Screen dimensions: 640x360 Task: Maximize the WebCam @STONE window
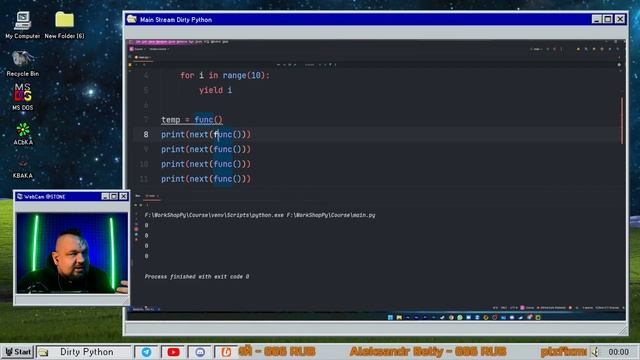(x=114, y=196)
